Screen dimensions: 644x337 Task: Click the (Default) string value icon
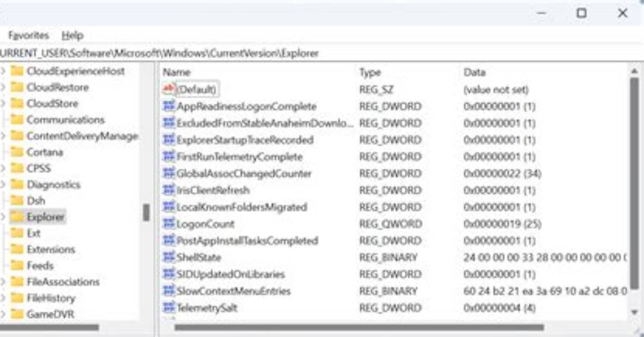(169, 89)
